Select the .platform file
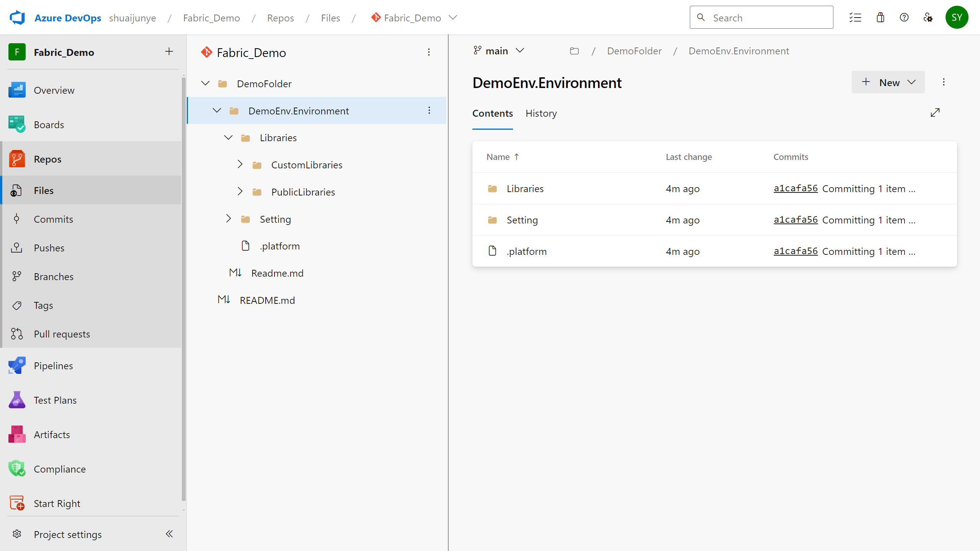Image resolution: width=980 pixels, height=551 pixels. tap(526, 251)
